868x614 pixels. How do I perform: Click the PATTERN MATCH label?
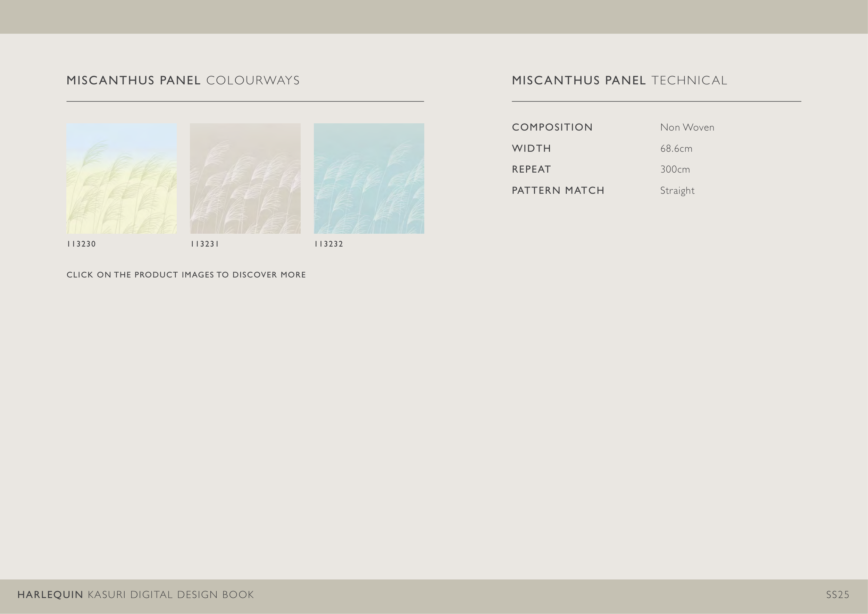coord(558,191)
